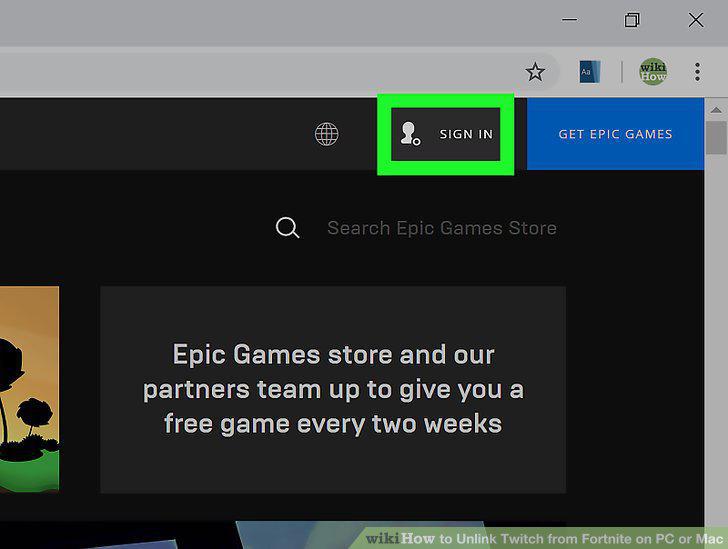Click the vertical scrollbar thumb
This screenshot has height=549, width=728.
(x=716, y=138)
